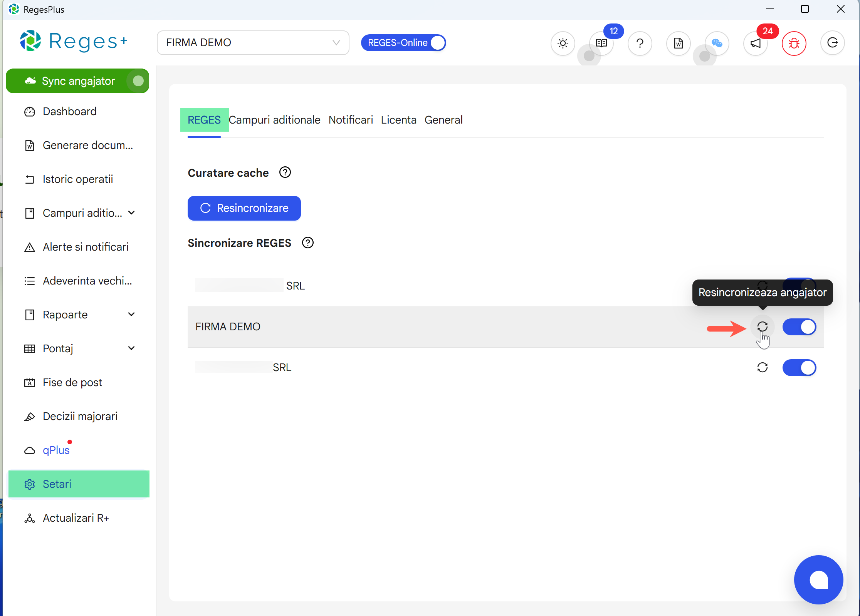
Task: Click the question mark help icon
Action: pos(640,43)
